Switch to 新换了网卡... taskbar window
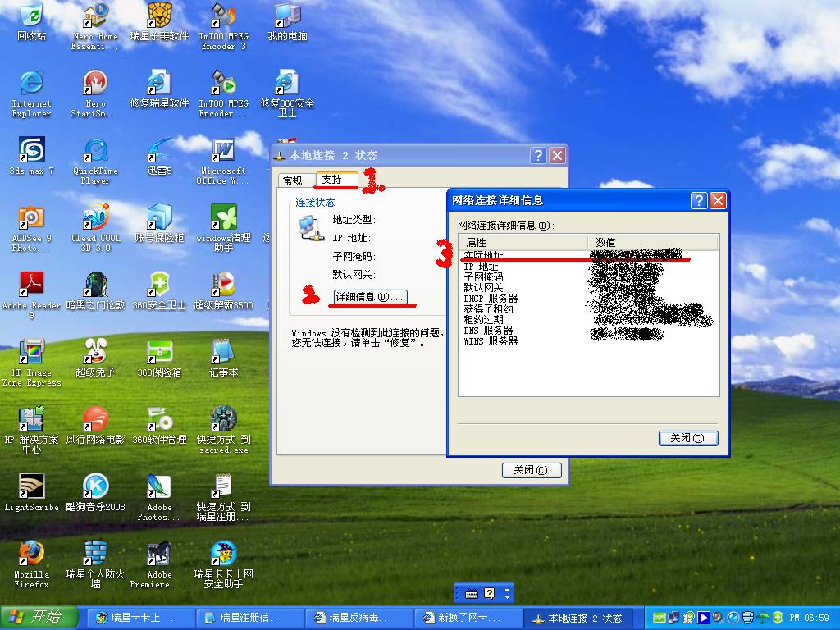The image size is (840, 630). 468,618
